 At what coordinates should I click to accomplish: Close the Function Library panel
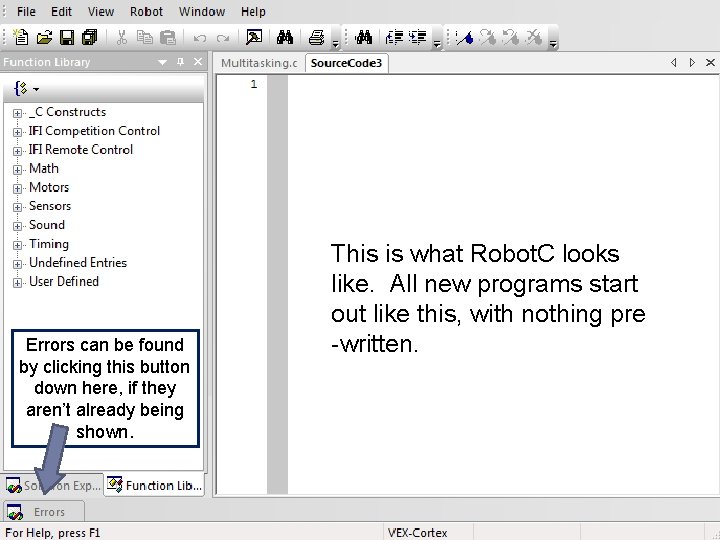pyautogui.click(x=198, y=62)
